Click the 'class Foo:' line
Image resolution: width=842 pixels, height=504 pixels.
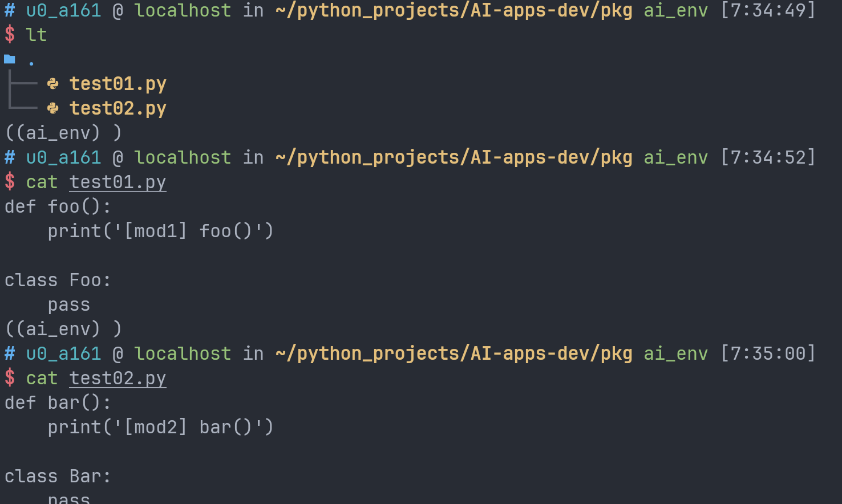tap(58, 280)
